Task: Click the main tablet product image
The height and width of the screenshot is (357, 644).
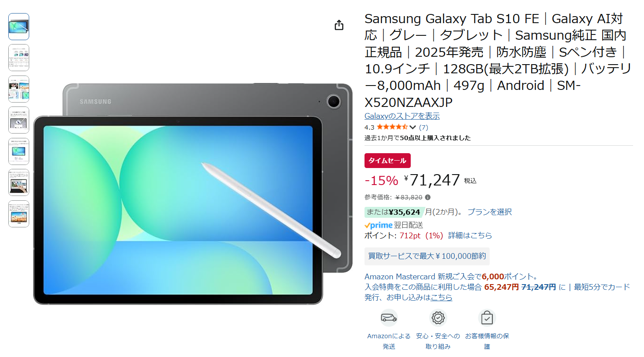Action: (193, 194)
